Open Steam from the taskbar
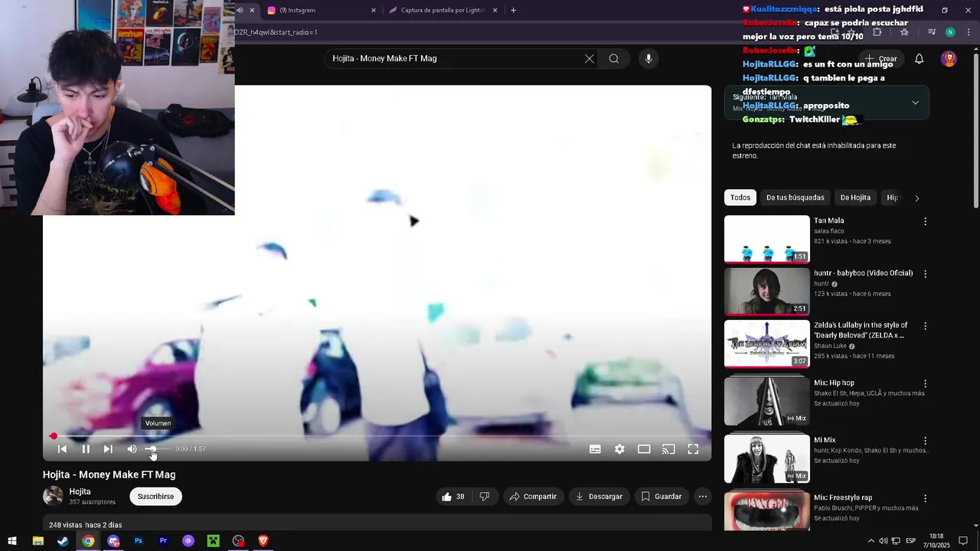The width and height of the screenshot is (980, 551). tap(63, 541)
